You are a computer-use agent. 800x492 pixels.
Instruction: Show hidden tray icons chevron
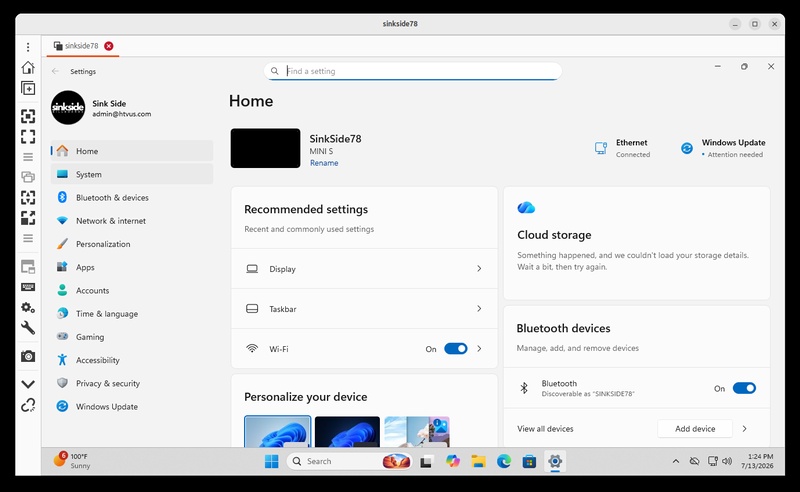tap(676, 461)
